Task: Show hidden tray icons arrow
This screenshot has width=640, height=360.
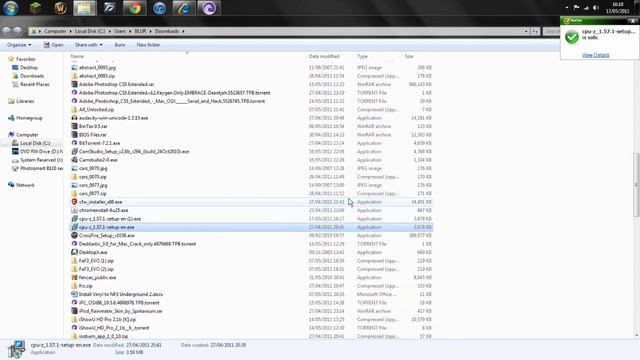Action: pos(567,8)
